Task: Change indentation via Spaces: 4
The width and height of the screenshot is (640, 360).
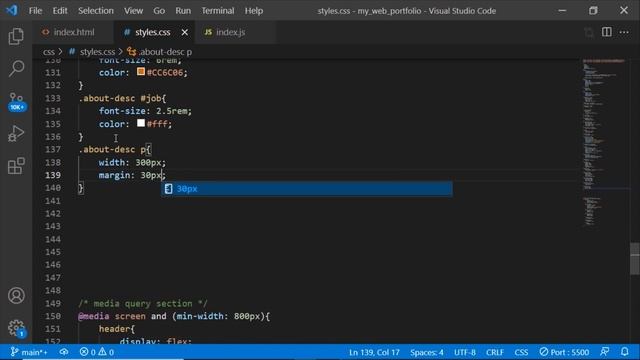Action: click(x=427, y=352)
